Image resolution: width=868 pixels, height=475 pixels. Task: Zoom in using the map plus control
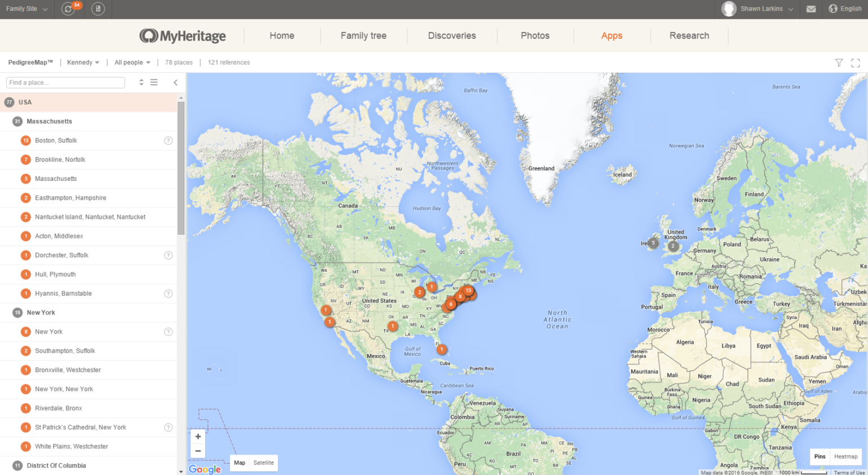[x=197, y=436]
